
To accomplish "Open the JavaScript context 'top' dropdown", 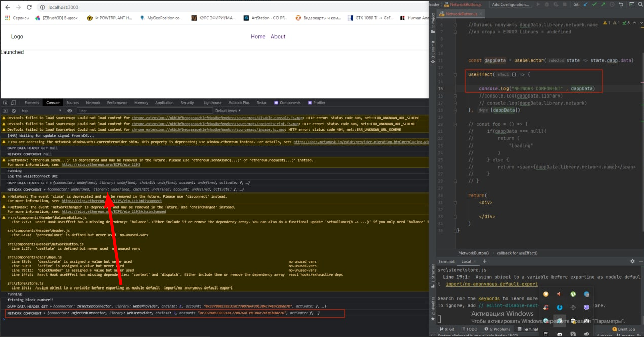I will pyautogui.click(x=41, y=111).
